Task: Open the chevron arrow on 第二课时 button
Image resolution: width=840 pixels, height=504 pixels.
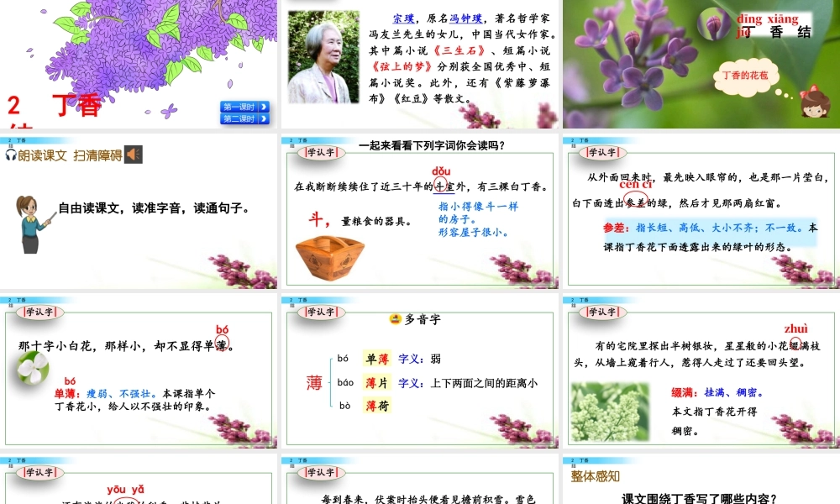Action: tap(264, 118)
